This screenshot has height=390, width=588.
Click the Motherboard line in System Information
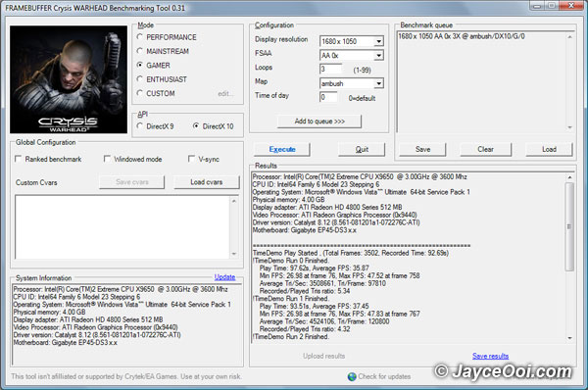pos(66,342)
